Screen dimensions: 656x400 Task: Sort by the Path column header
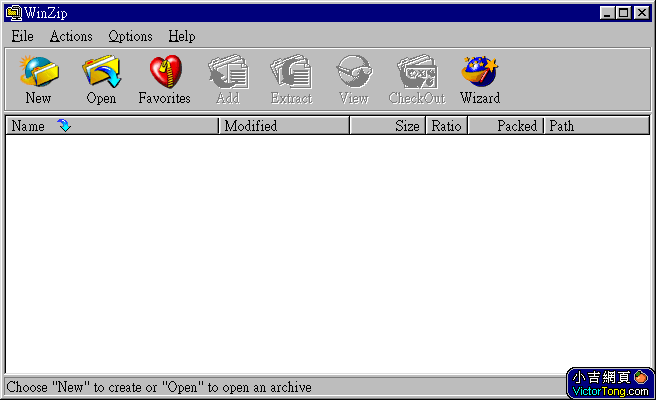[x=597, y=126]
